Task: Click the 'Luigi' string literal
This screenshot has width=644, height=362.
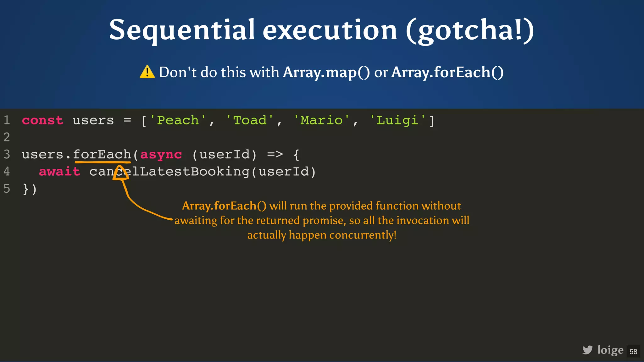Action: coord(397,120)
